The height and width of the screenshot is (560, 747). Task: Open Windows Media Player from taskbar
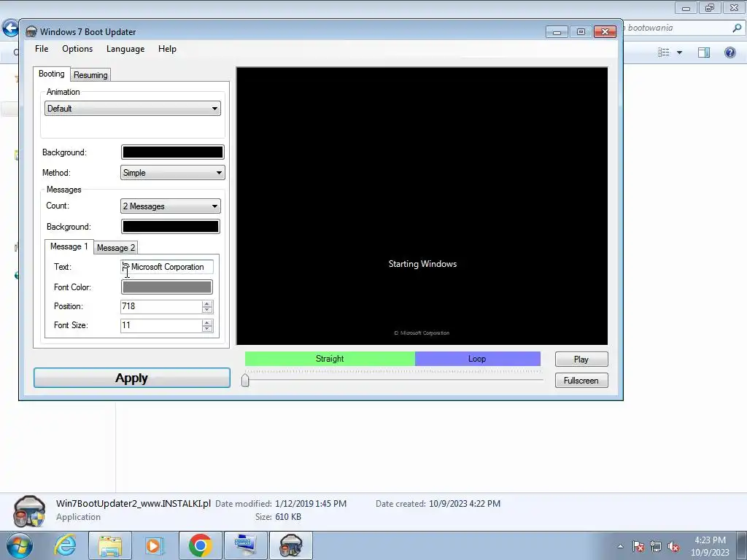point(155,545)
